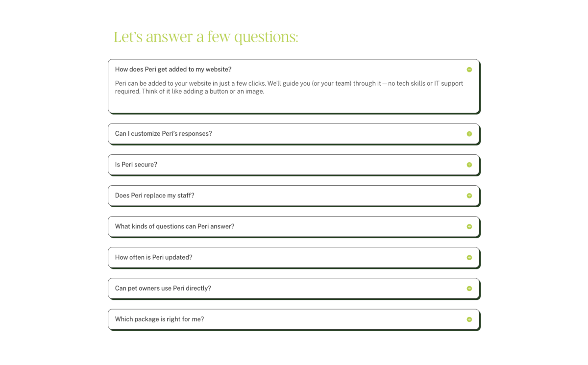Click the green circle icon for 'Is Peri secure?'
The height and width of the screenshot is (365, 588).
click(x=469, y=165)
